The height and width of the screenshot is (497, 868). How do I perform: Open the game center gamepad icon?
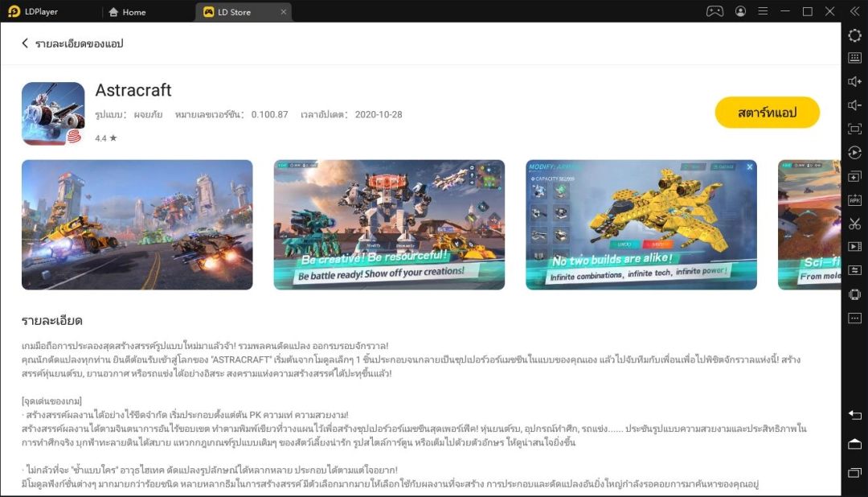click(714, 11)
